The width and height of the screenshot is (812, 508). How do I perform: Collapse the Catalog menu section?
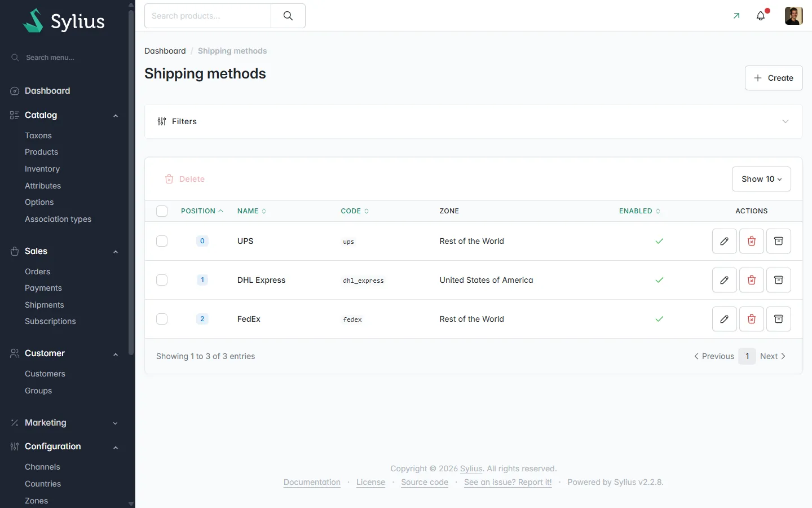pyautogui.click(x=116, y=116)
